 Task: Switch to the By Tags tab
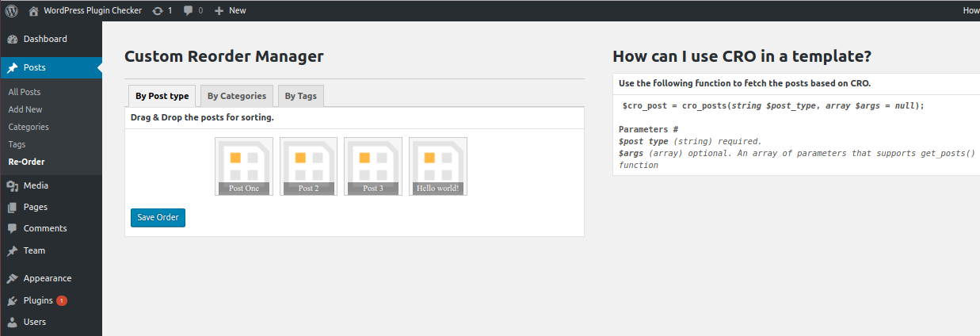click(300, 96)
